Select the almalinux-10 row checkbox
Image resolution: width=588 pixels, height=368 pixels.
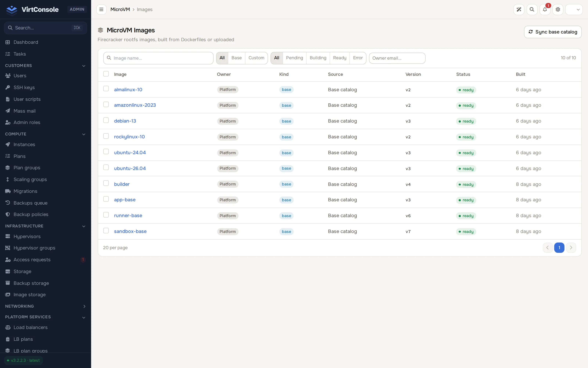[x=106, y=89]
